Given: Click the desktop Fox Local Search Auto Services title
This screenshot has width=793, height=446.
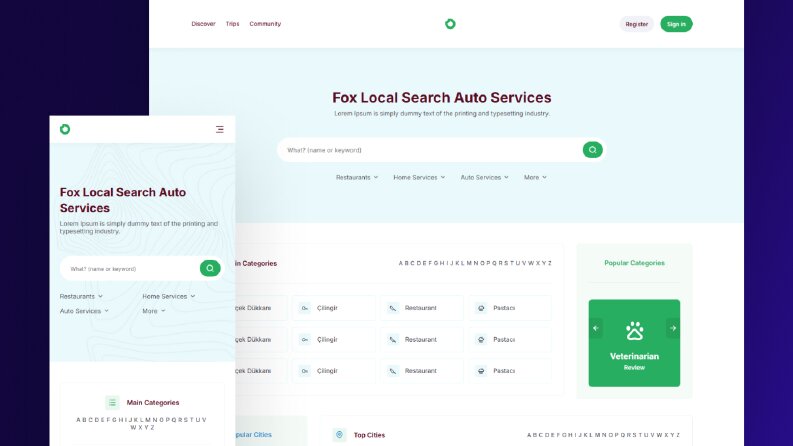Looking at the screenshot, I should 442,97.
